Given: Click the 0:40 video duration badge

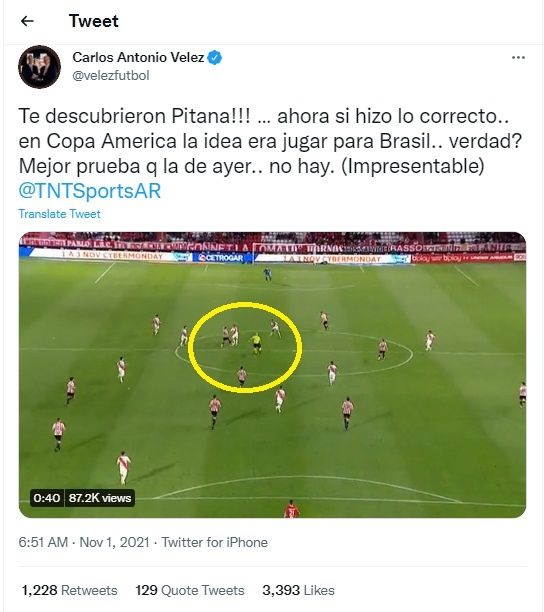Looking at the screenshot, I should pyautogui.click(x=46, y=498).
